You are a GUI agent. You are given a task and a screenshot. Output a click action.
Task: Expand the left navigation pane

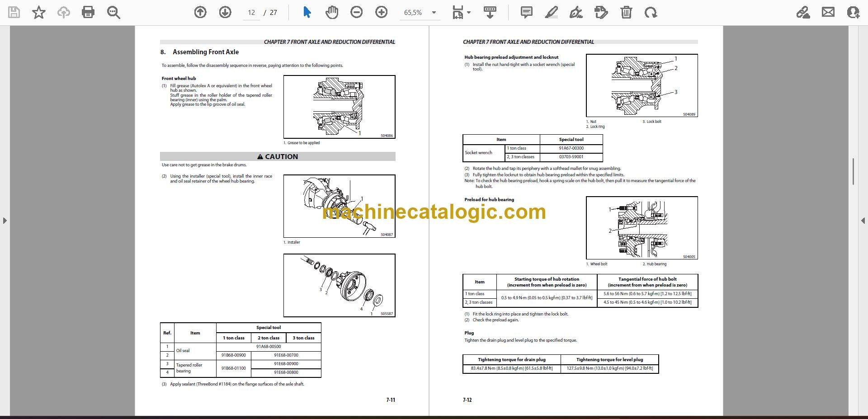(x=5, y=221)
